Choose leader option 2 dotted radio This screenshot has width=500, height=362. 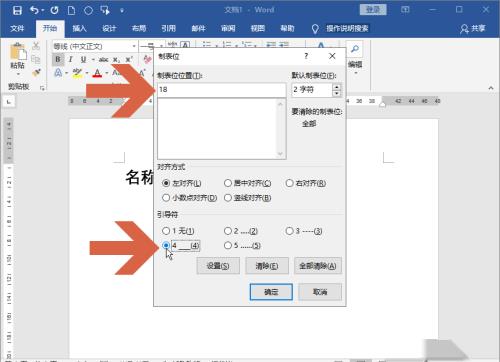(x=228, y=231)
